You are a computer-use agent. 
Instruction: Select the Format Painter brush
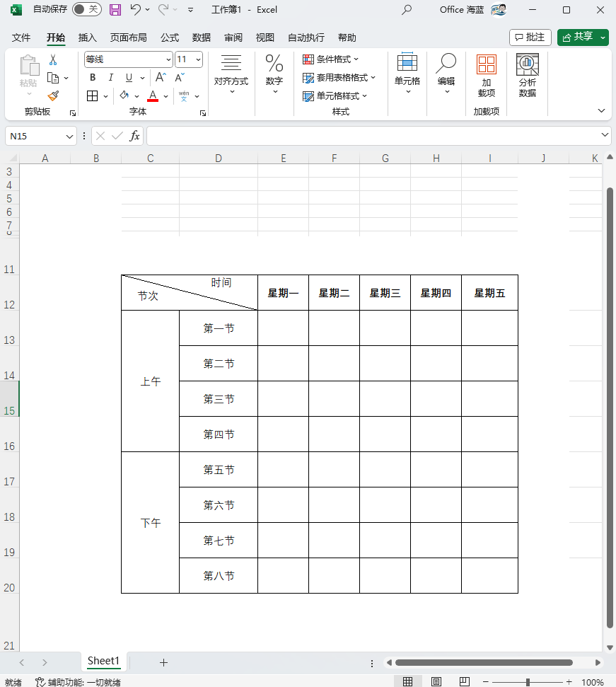tap(53, 96)
